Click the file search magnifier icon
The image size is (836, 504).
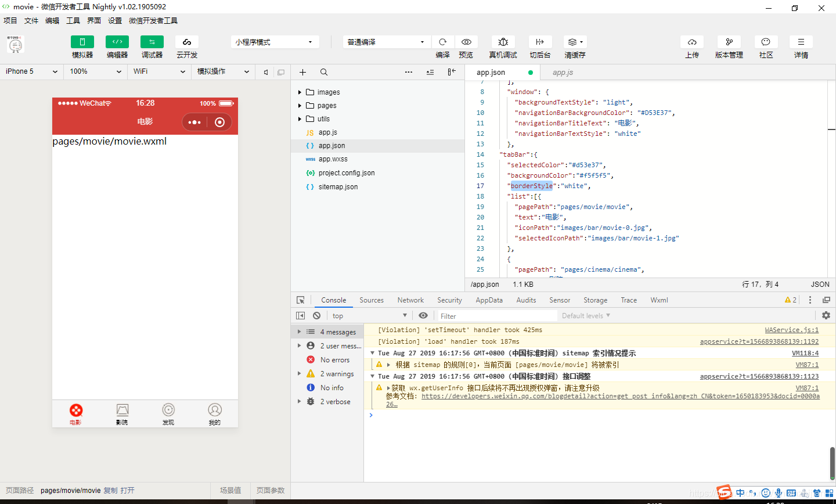click(x=324, y=72)
